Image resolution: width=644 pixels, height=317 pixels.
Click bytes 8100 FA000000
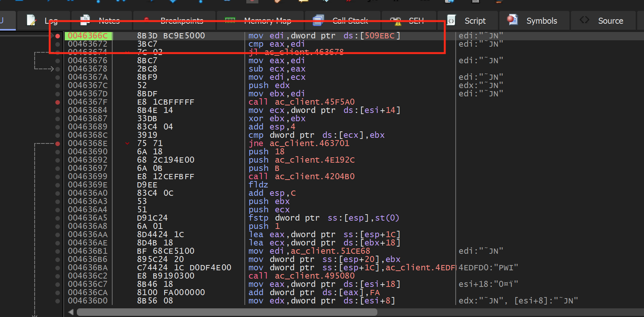(171, 293)
